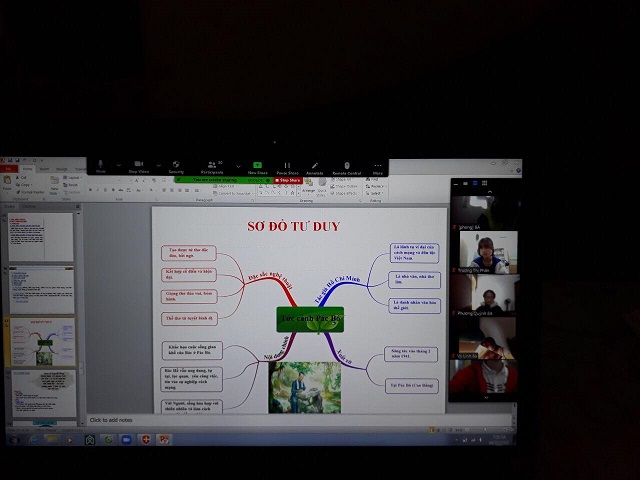Click New Slide icon
Image resolution: width=640 pixels, height=480 pixels.
pos(54,181)
